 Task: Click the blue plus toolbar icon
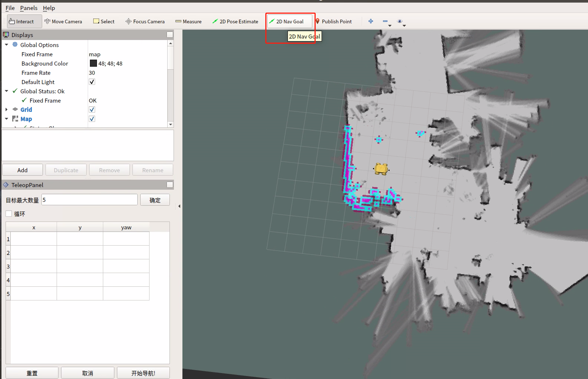point(371,21)
